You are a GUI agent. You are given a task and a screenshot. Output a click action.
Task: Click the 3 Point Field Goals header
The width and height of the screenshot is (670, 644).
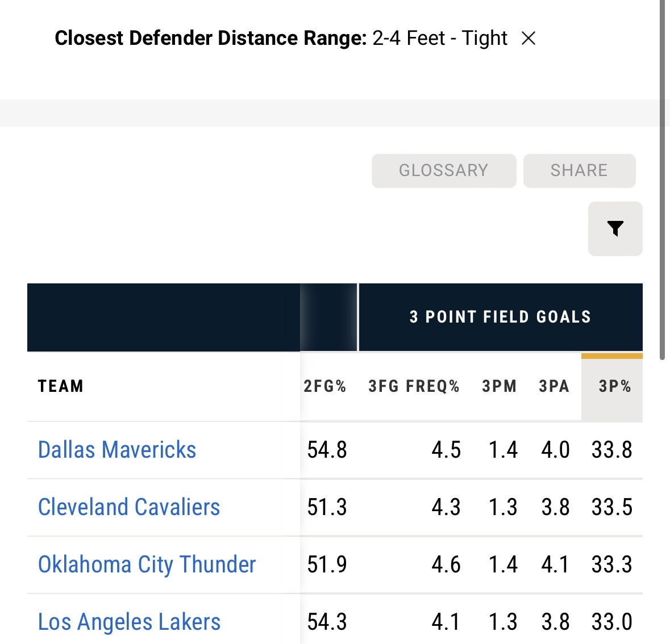[x=500, y=317]
